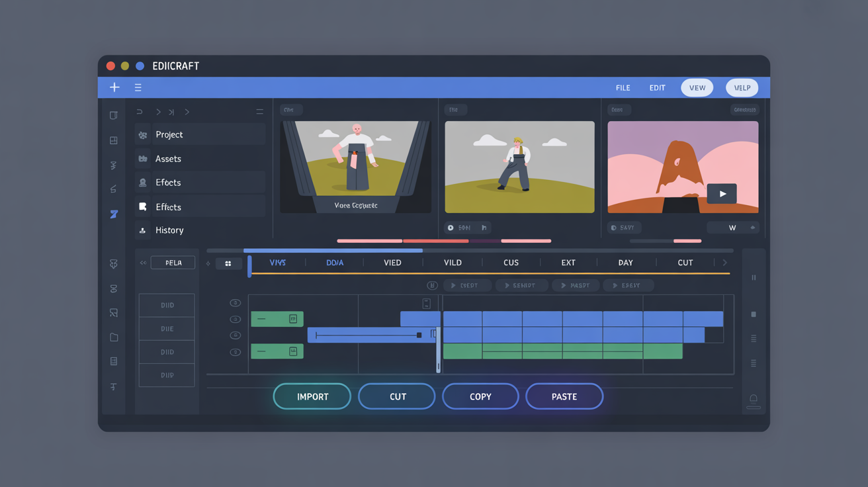Viewport: 868px width, 487px height.
Task: Click the icon on the upper green clip
Action: [x=293, y=319]
